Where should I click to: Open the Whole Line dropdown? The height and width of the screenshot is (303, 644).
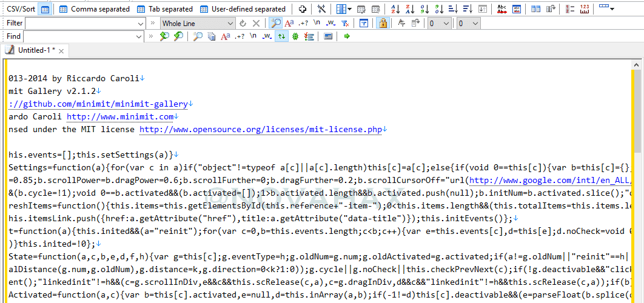pyautogui.click(x=198, y=24)
